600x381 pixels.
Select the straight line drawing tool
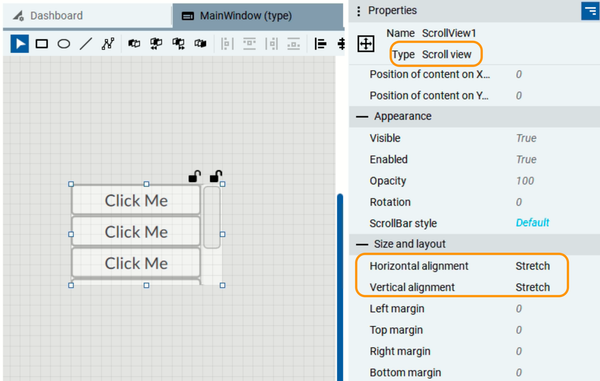coord(86,44)
